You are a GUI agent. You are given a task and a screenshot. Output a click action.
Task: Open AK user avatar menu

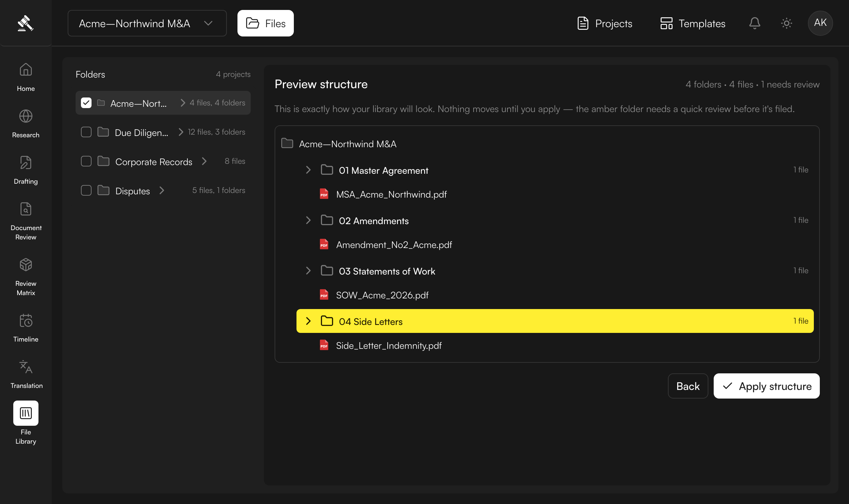coord(820,23)
